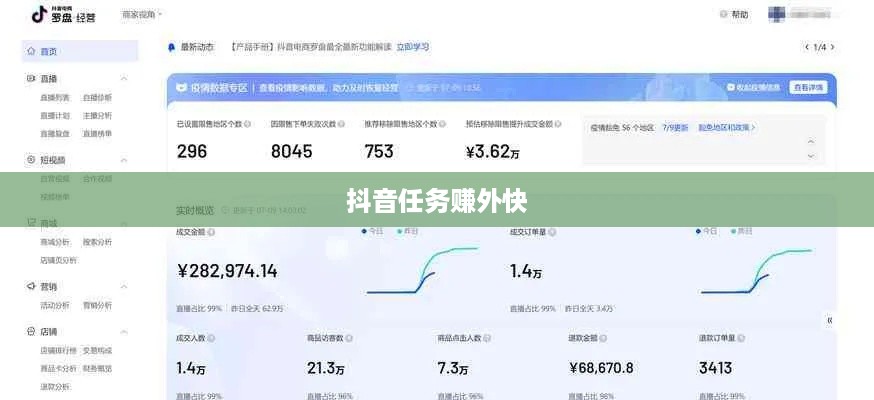Viewport: 874px width, 400px height.
Task: Click the 短视频 section icon
Action: [31, 160]
